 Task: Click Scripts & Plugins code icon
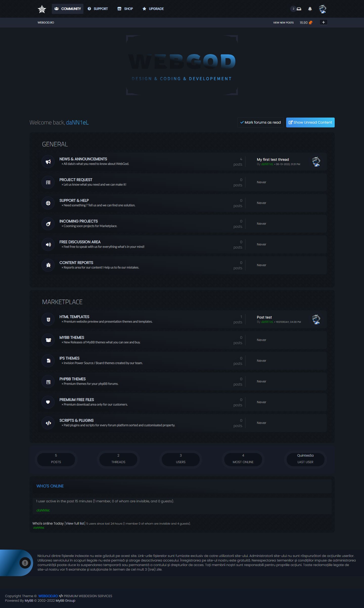[48, 423]
